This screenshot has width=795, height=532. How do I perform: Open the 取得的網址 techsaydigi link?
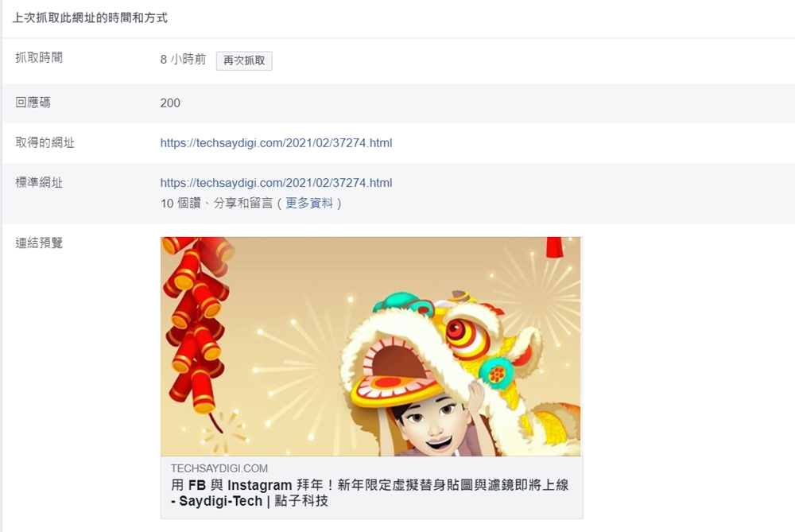point(276,143)
